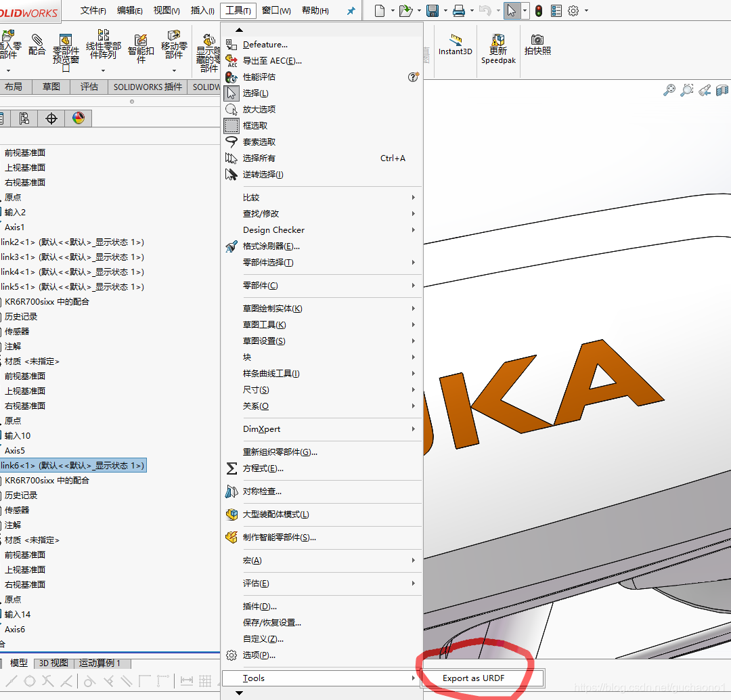
Task: Click the New document icon
Action: [x=380, y=11]
